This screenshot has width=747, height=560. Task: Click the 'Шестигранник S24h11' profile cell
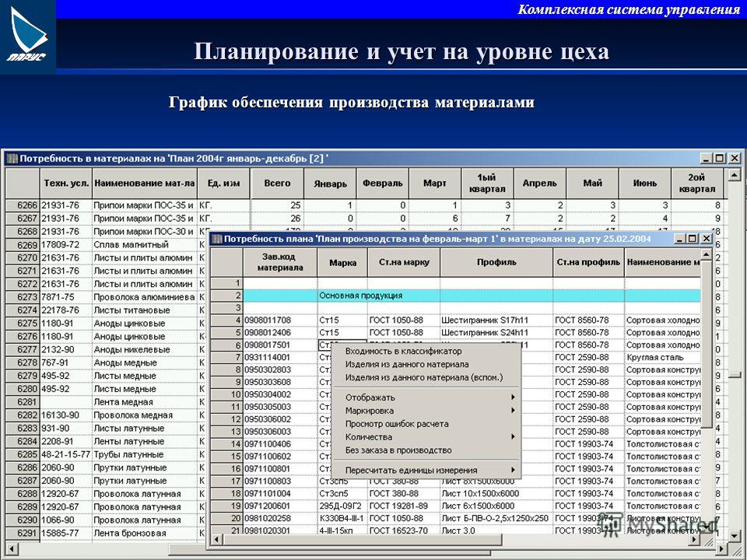click(496, 332)
